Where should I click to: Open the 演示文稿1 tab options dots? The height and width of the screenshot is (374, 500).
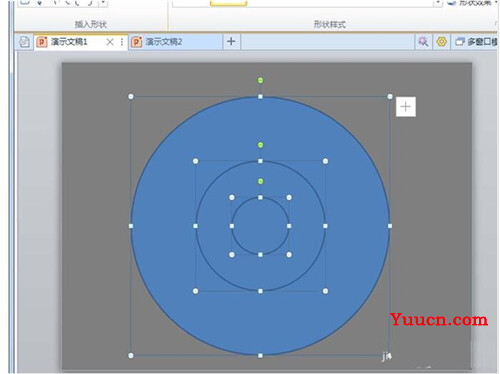point(122,42)
